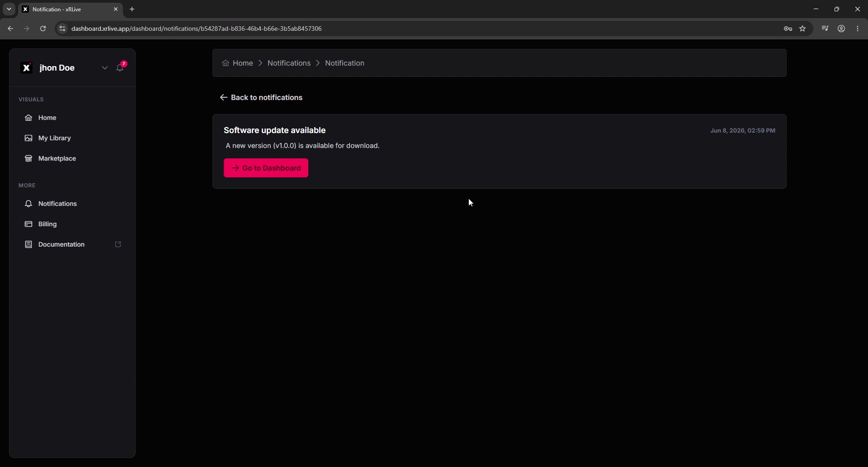Screen dimensions: 868x467
Task: Open the password manager key icon
Action: (788, 29)
